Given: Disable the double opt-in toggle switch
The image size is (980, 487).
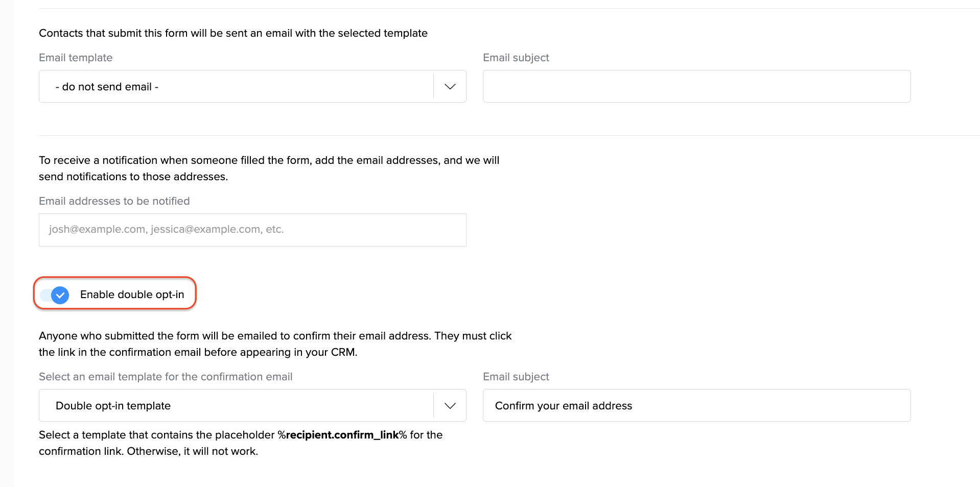Looking at the screenshot, I should click(x=55, y=295).
